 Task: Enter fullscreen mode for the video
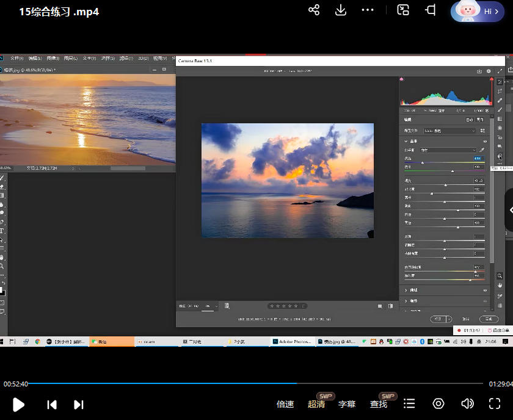click(x=495, y=404)
